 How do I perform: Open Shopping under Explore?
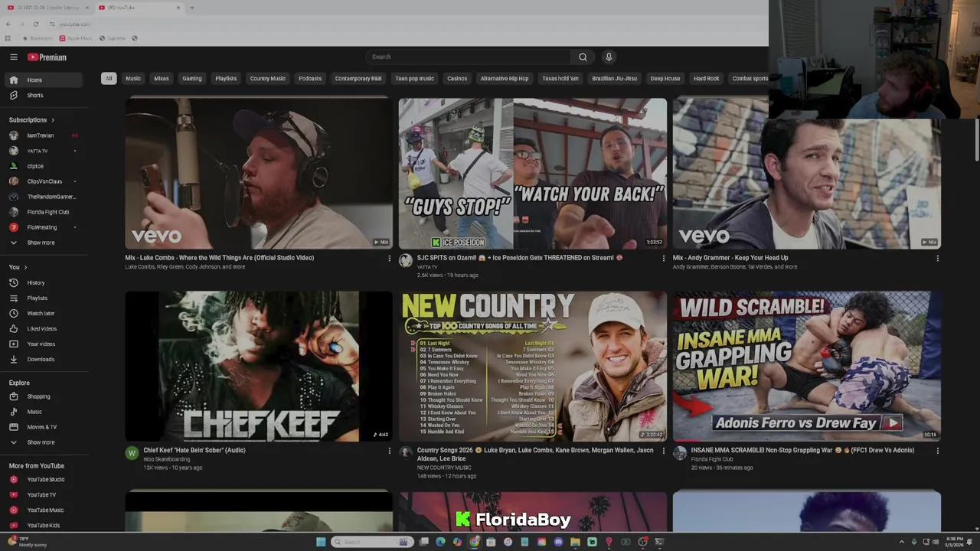click(x=45, y=396)
